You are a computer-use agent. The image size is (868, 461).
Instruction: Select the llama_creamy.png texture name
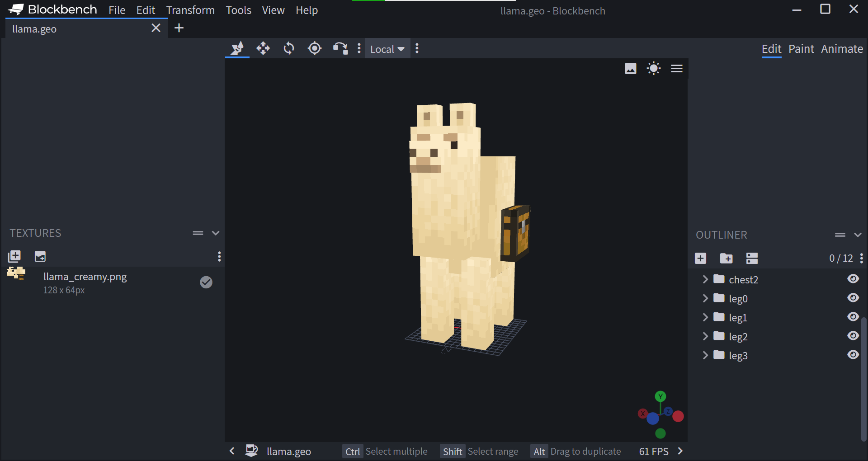[85, 277]
